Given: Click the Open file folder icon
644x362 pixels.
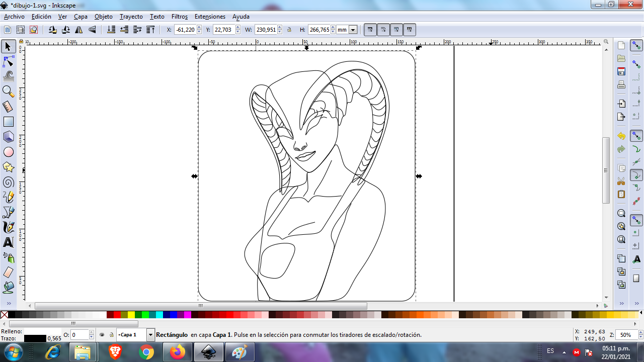Looking at the screenshot, I should point(621,58).
